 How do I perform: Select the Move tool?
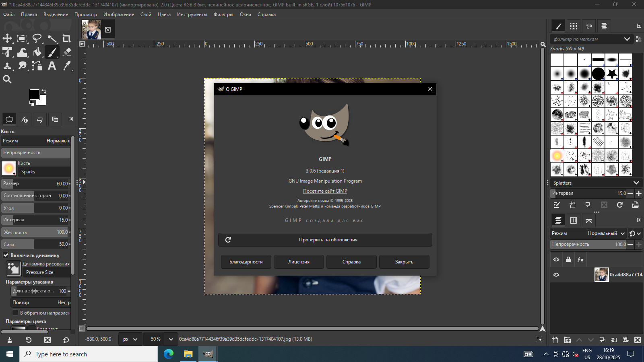tap(7, 39)
